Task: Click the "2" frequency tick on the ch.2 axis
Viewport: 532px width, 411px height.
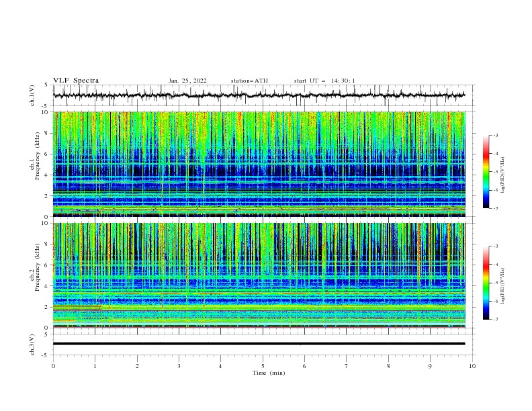Action: point(47,307)
